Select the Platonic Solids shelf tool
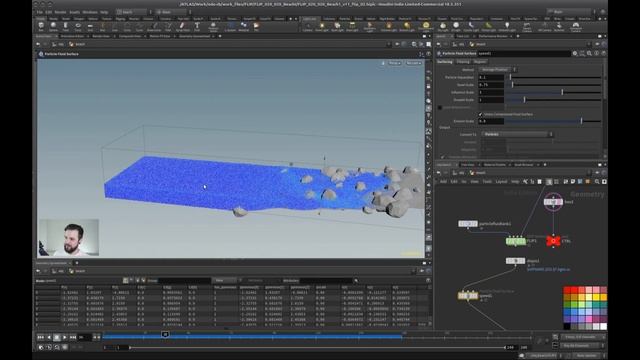Image resolution: width=640 pixels, height=360 pixels. (x=213, y=27)
